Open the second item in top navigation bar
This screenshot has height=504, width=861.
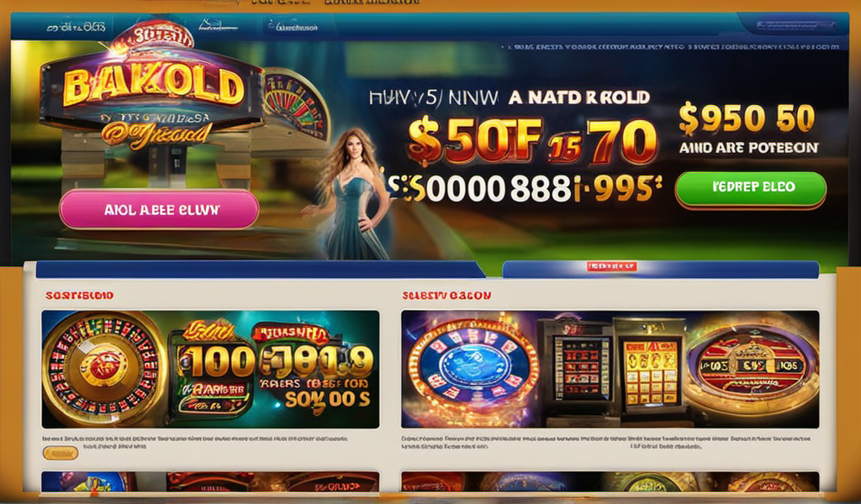click(218, 26)
